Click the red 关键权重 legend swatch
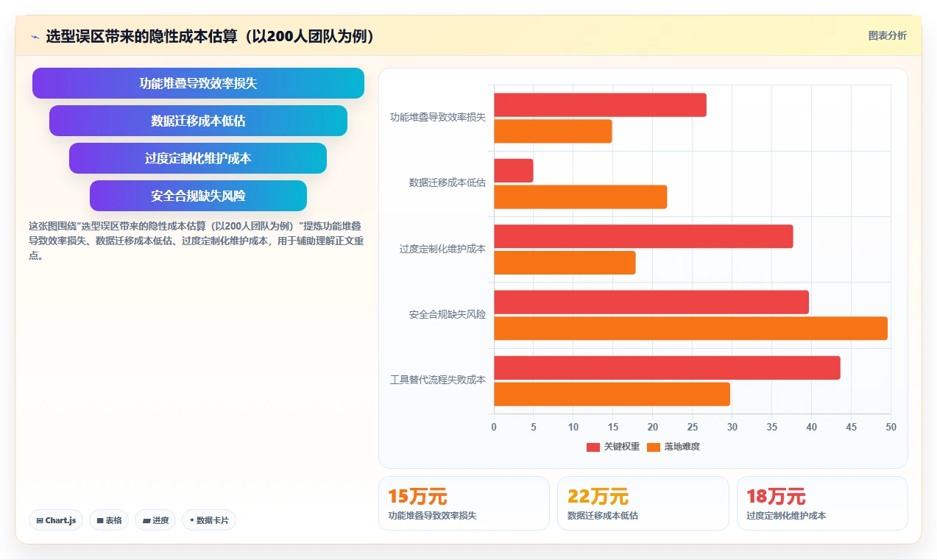This screenshot has height=560, width=937. [x=593, y=447]
